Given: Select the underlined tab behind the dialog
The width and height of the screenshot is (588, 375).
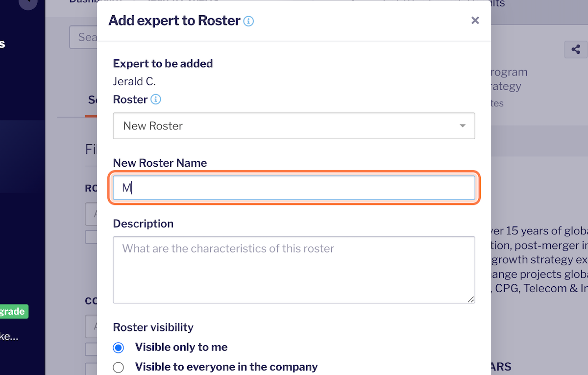Looking at the screenshot, I should [92, 100].
